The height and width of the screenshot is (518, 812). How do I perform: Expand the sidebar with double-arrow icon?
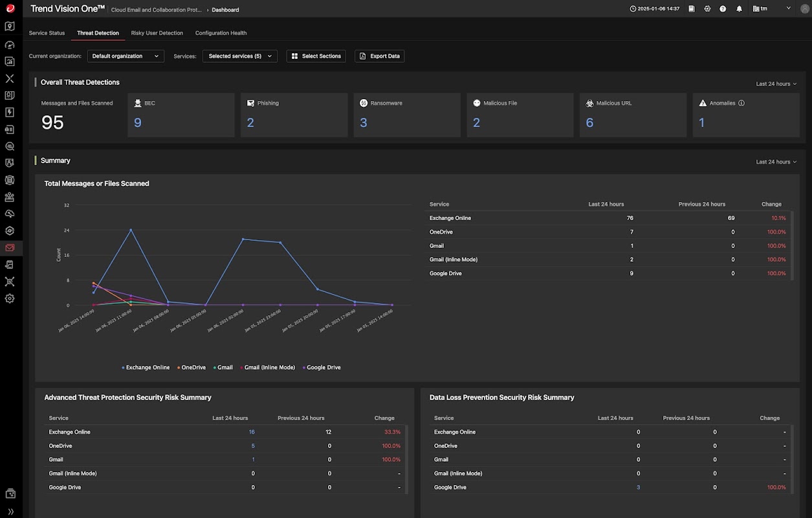point(10,511)
